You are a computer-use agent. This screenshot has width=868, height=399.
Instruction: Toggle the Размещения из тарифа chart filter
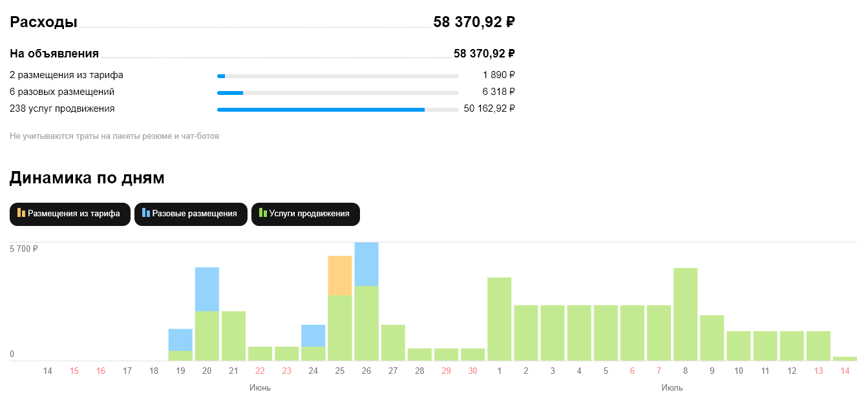(70, 214)
